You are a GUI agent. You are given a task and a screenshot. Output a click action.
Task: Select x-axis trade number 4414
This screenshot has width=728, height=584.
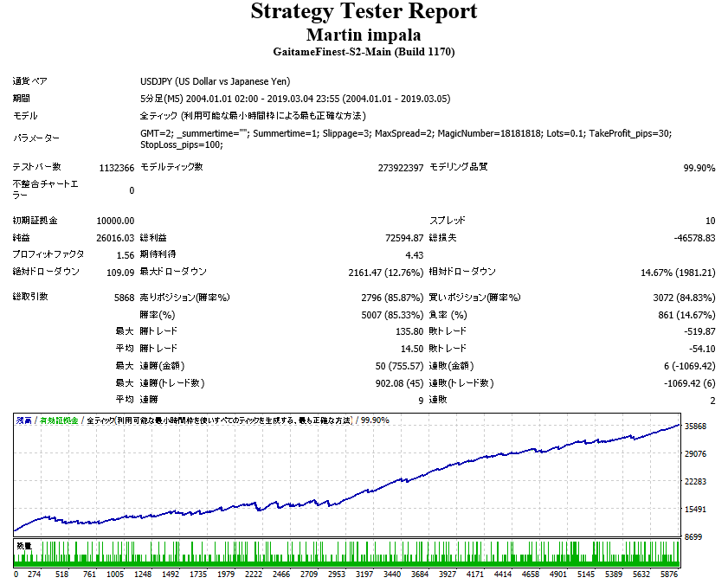click(x=503, y=574)
